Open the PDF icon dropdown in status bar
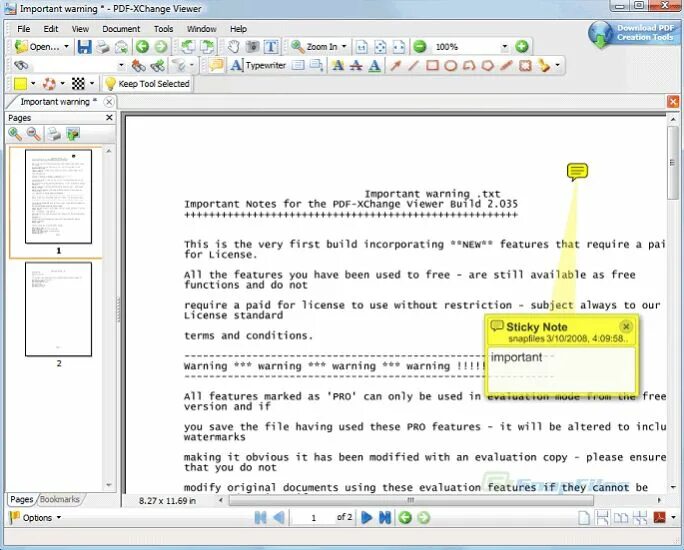Screen dimensions: 684x550 click(x=674, y=518)
